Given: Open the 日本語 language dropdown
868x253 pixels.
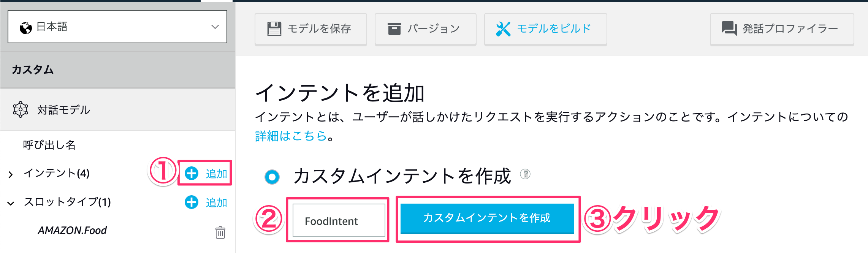Looking at the screenshot, I should [117, 27].
